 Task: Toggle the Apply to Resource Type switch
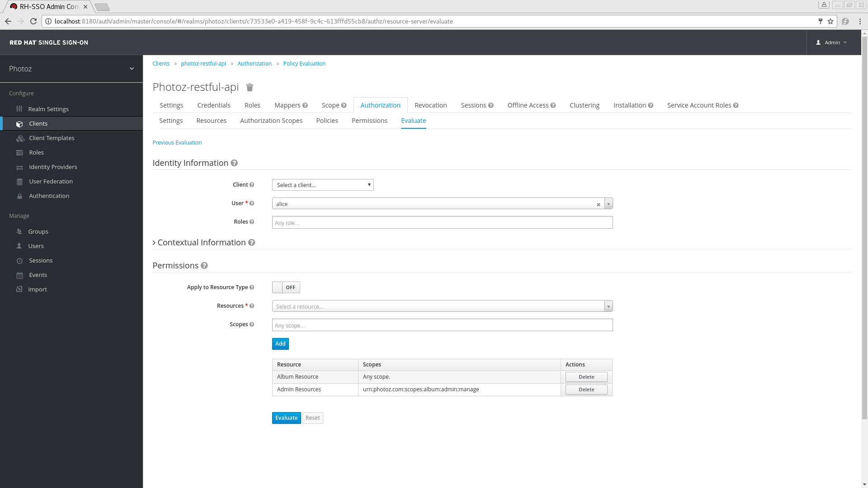(286, 287)
